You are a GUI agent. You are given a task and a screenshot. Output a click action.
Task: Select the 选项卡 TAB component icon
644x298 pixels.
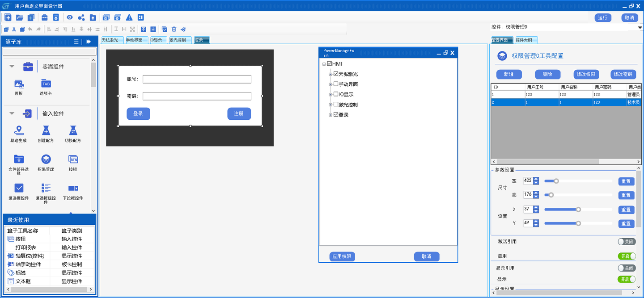(46, 84)
